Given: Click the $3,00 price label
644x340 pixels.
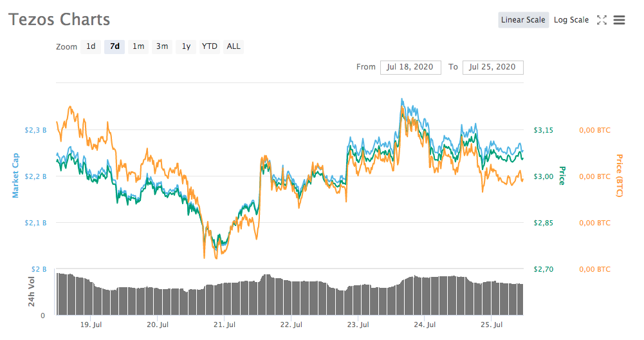Looking at the screenshot, I should [x=544, y=177].
